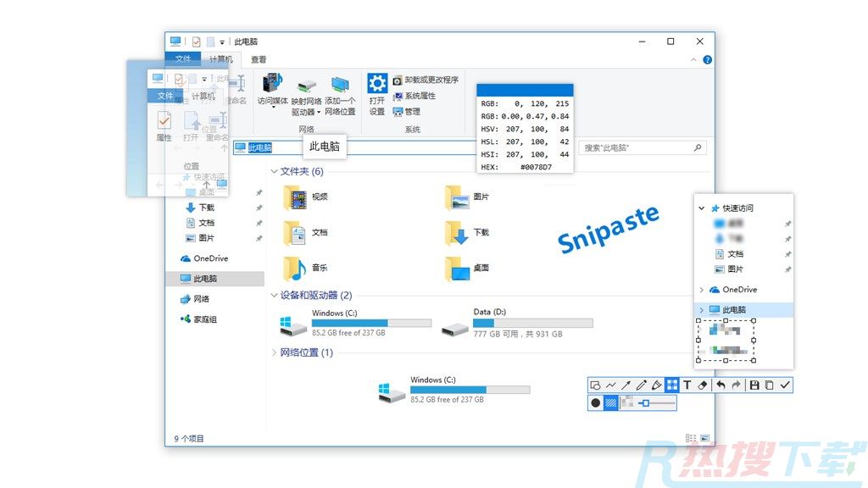Click the search magnifier icon

[698, 147]
